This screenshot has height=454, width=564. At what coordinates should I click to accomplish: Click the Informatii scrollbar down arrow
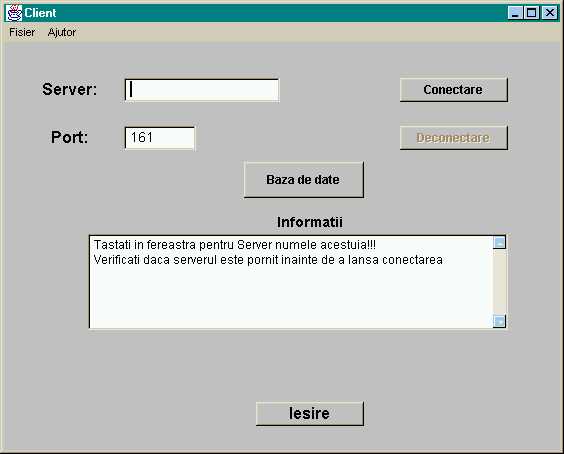[x=499, y=321]
